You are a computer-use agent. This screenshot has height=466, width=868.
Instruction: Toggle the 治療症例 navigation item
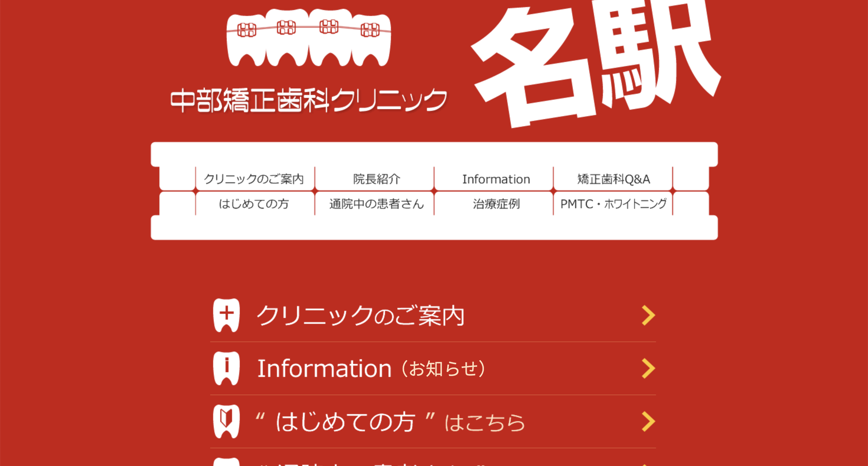tap(498, 203)
